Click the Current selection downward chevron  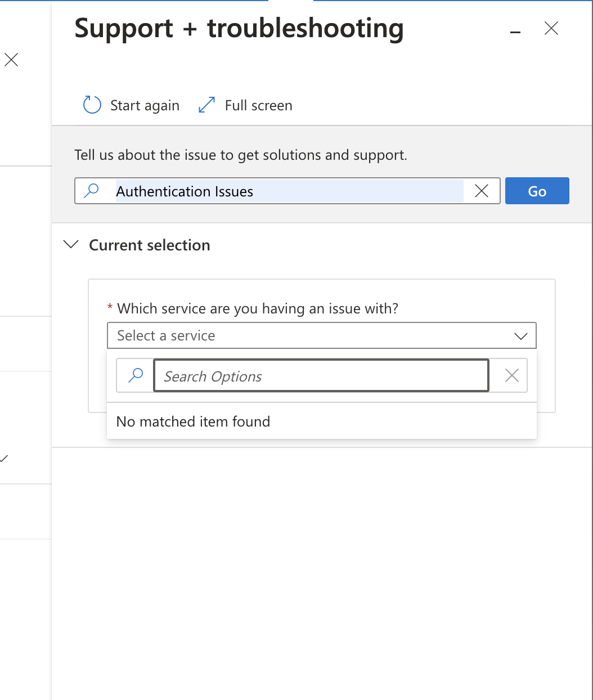point(71,244)
